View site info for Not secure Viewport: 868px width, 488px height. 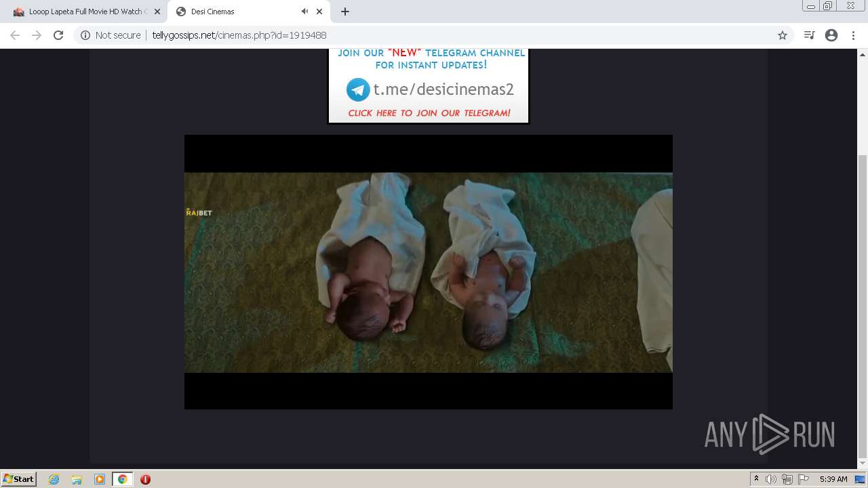pos(111,35)
